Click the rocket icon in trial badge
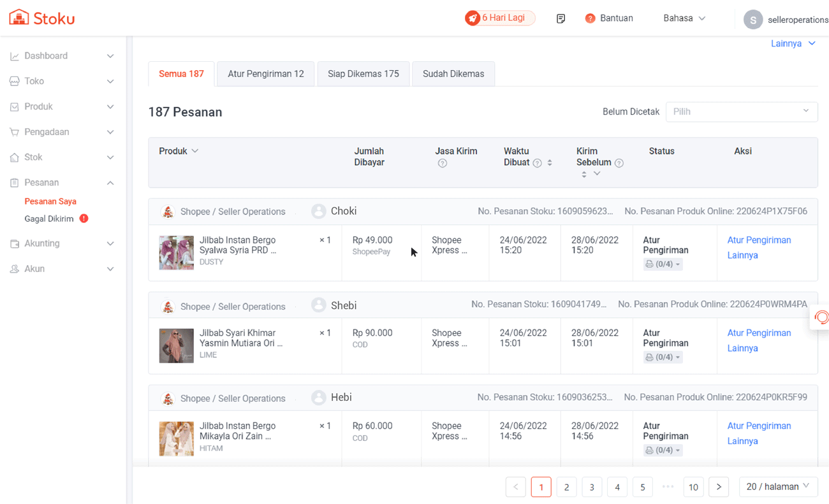Viewport: 829px width, 504px height. click(473, 18)
